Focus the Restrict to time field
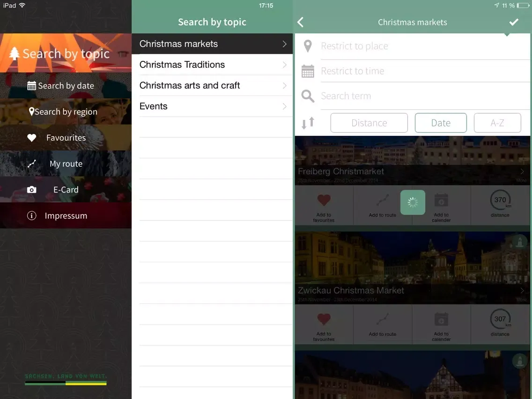The width and height of the screenshot is (532, 399). click(x=425, y=71)
